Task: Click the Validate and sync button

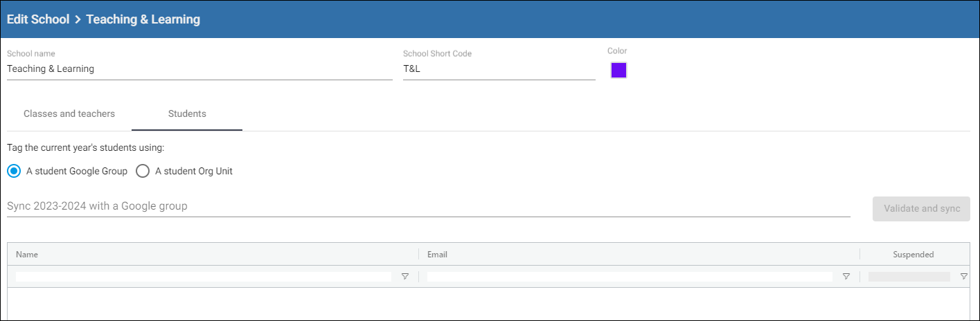Action: point(921,208)
